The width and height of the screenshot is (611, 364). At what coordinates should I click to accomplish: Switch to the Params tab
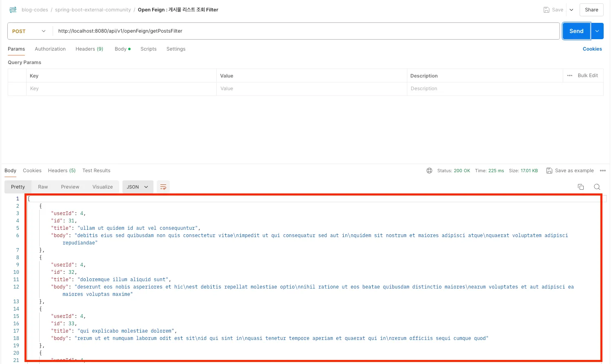pos(16,49)
